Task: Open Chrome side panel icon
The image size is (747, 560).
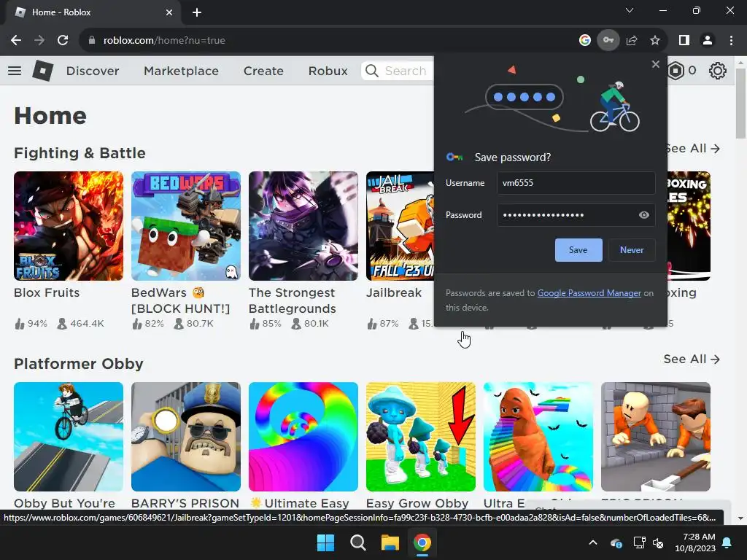Action: point(684,41)
